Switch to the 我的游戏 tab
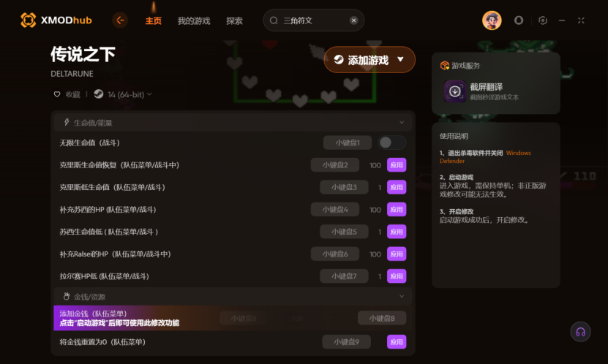 pos(194,21)
